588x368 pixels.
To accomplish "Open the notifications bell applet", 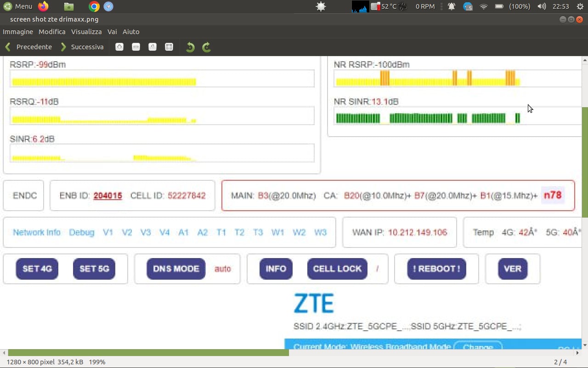I will pyautogui.click(x=452, y=6).
